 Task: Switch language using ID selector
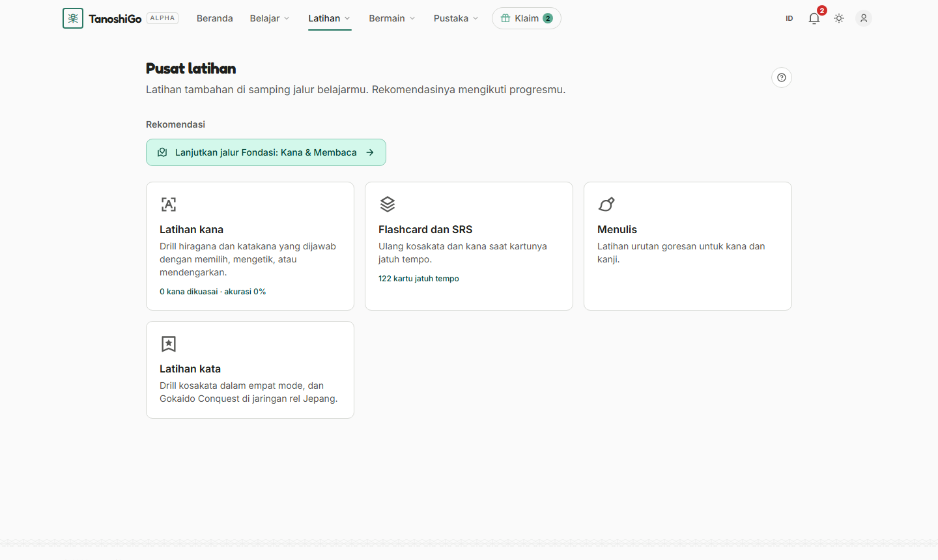(789, 18)
